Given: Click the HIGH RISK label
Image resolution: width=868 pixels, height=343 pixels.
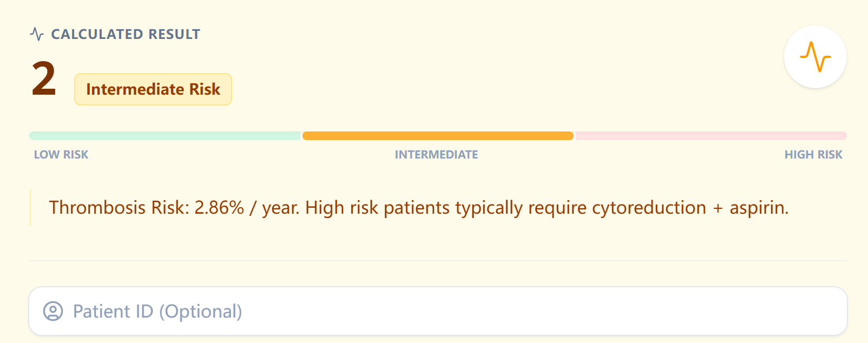Looking at the screenshot, I should (x=813, y=154).
